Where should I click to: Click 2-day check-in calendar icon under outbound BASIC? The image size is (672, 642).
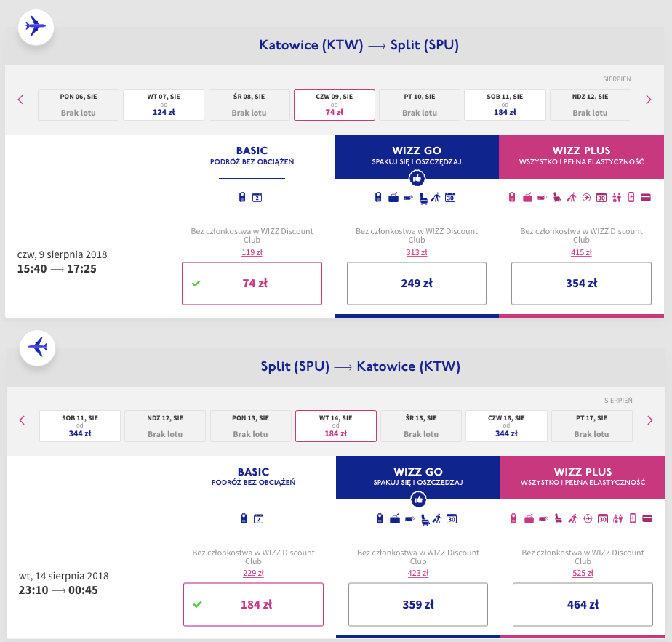point(257,198)
